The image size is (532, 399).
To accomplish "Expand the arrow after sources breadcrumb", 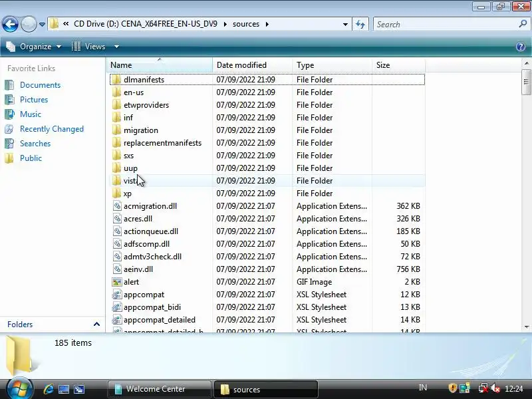I will (x=267, y=24).
